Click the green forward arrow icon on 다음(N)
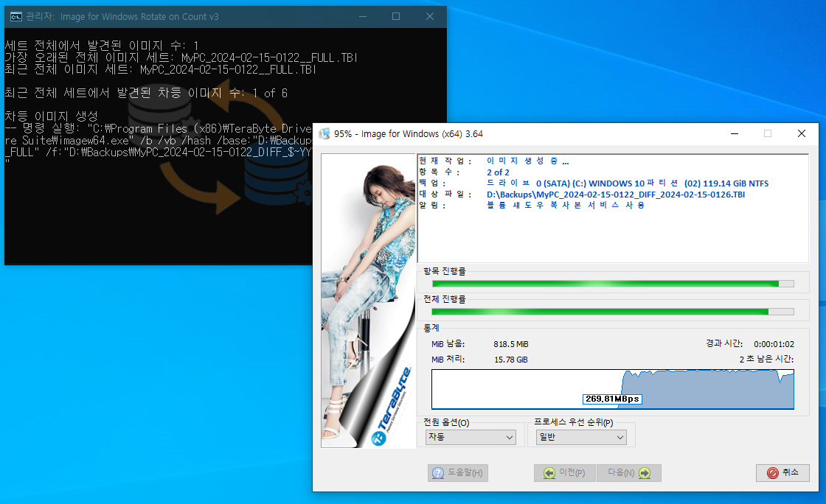 (x=645, y=473)
